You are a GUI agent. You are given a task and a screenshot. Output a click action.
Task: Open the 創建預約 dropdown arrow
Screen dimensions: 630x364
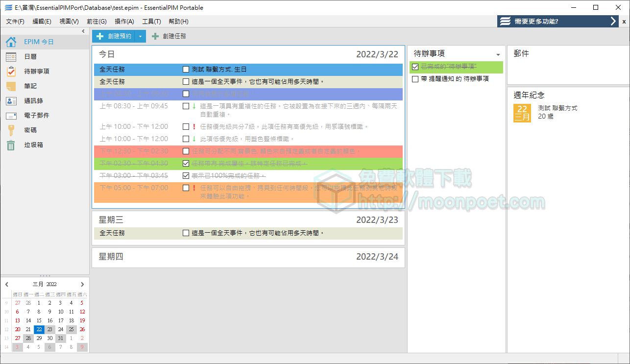pyautogui.click(x=140, y=36)
